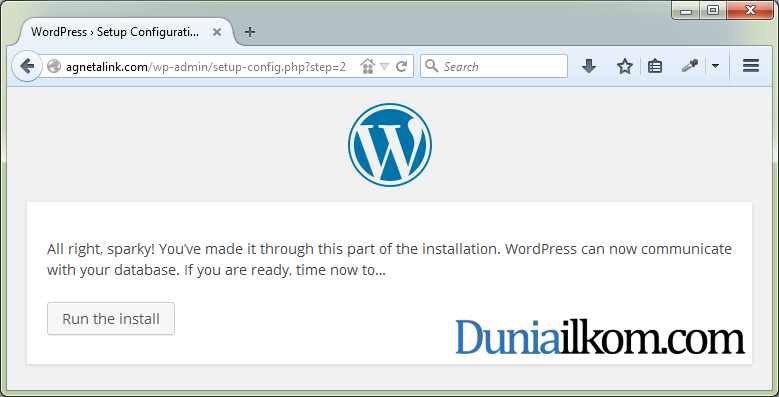This screenshot has width=779, height=397.
Task: Close the WordPress Setup Configuration tab
Action: pyautogui.click(x=217, y=32)
